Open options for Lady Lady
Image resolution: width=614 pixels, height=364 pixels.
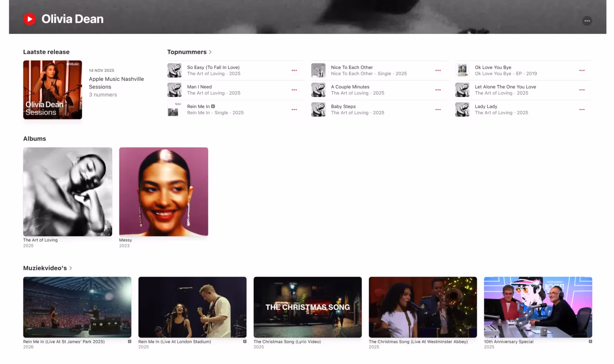pos(582,109)
